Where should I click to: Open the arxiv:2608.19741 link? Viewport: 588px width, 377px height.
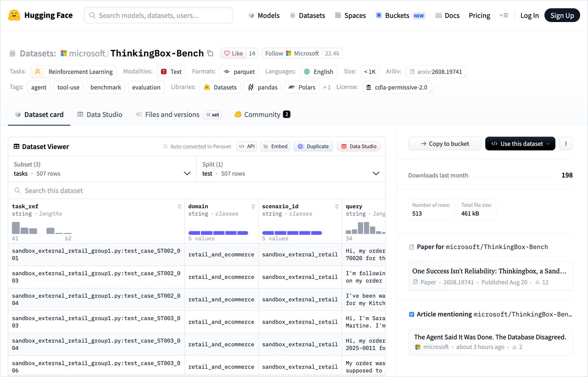tap(436, 72)
